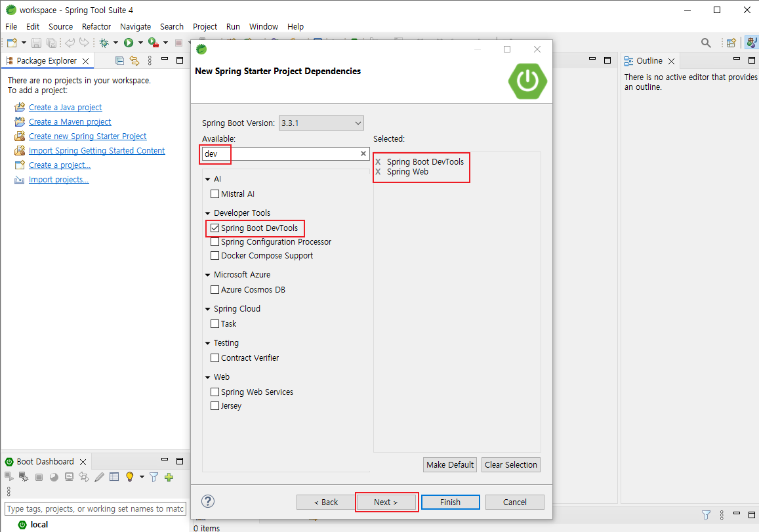Click the New wizard toolbar icon

tap(12, 43)
